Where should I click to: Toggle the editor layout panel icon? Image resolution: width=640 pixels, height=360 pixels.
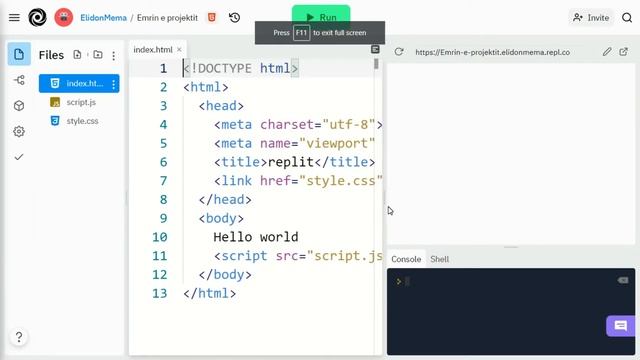coord(375,49)
